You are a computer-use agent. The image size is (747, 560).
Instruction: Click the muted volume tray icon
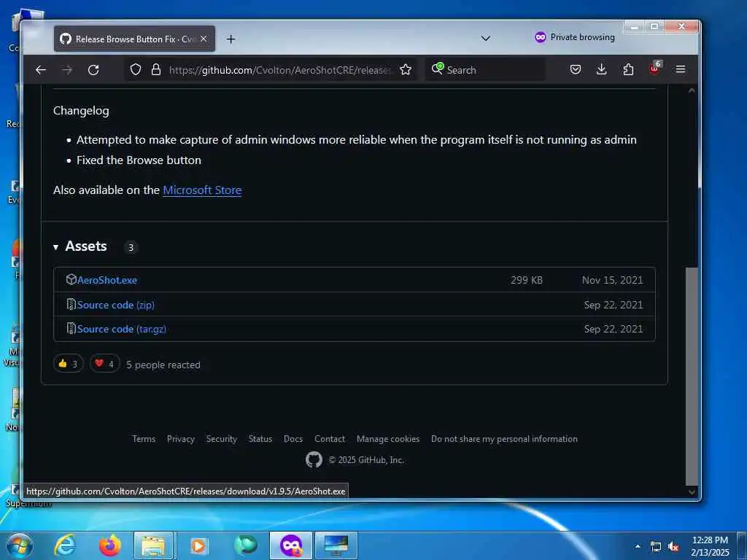tap(673, 547)
